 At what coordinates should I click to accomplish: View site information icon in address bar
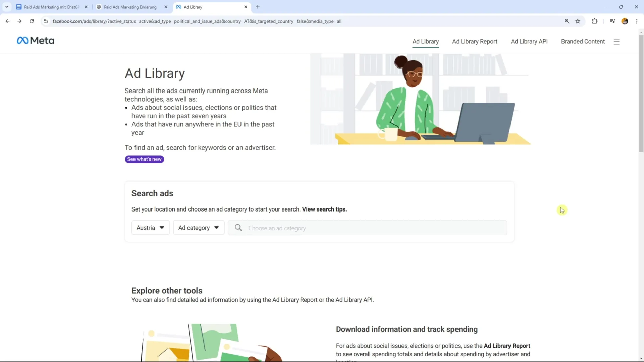(x=46, y=21)
